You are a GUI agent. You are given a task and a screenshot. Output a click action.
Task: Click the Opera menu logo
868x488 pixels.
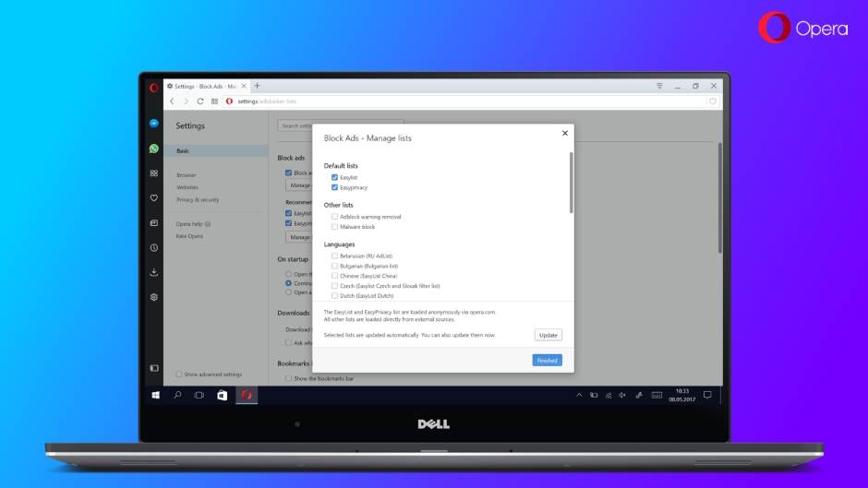[x=154, y=88]
